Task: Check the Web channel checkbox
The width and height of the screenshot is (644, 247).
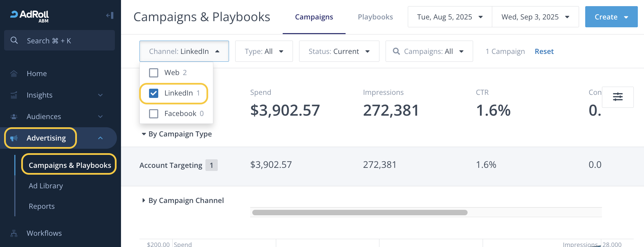Action: tap(154, 73)
